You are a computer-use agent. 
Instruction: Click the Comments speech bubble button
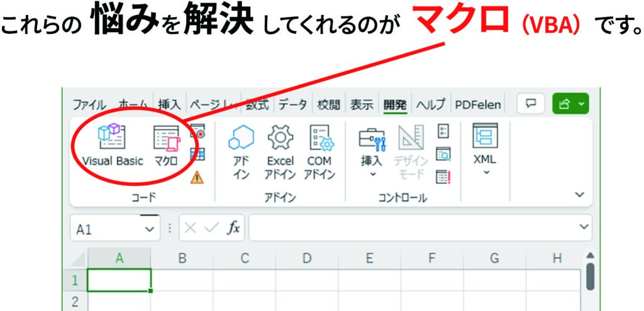click(530, 104)
